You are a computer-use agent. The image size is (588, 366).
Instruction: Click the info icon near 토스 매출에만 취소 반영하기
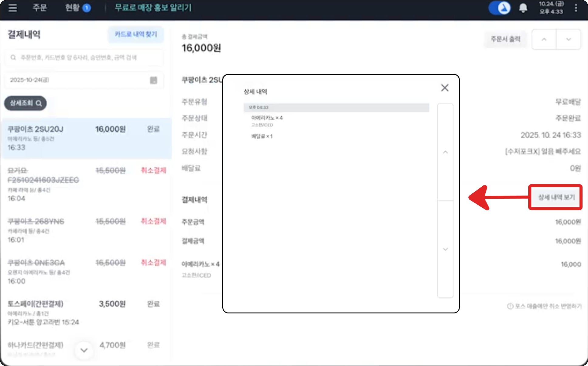[510, 306]
